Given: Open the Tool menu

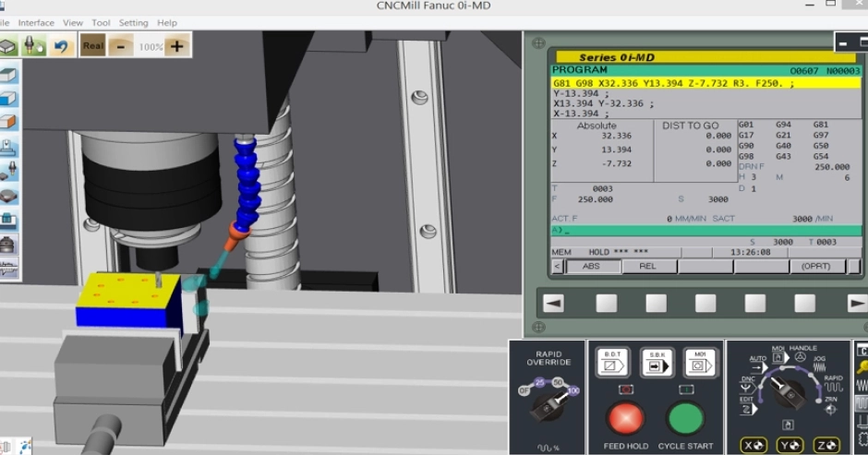Looking at the screenshot, I should click(x=101, y=23).
